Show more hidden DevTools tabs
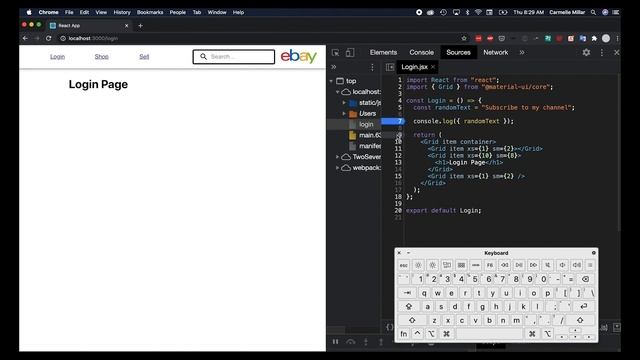 (x=522, y=52)
